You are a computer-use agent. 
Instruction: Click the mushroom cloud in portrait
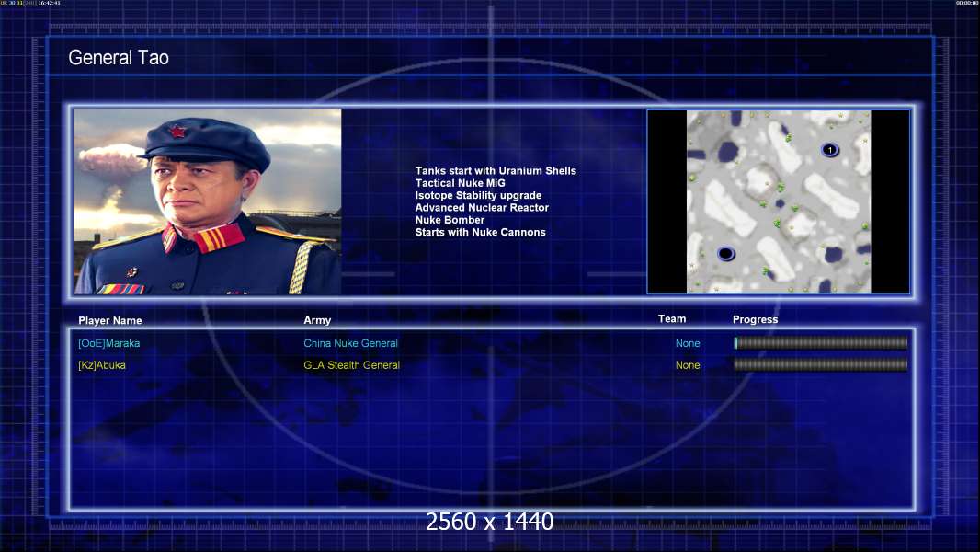(110, 159)
